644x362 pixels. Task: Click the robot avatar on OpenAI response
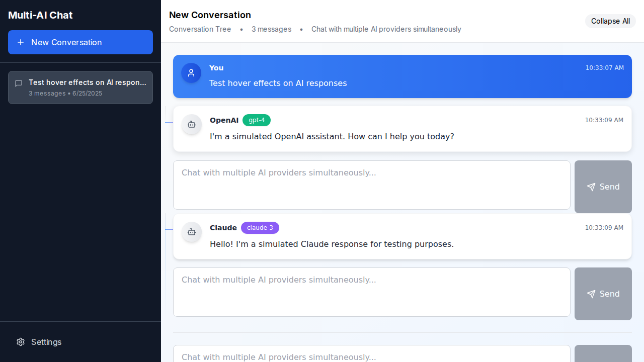(192, 124)
